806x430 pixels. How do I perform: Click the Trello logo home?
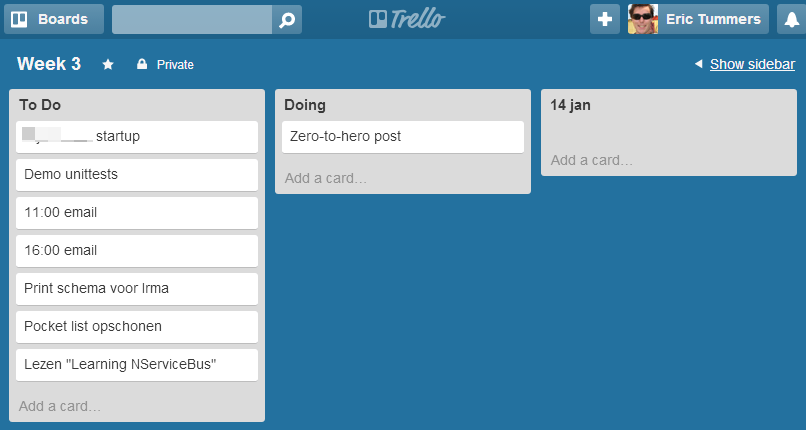pyautogui.click(x=406, y=19)
